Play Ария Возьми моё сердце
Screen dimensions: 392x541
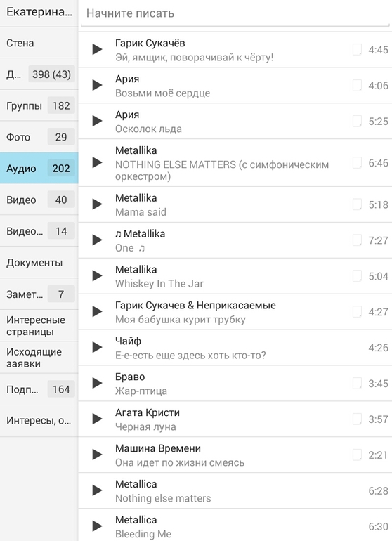point(98,85)
